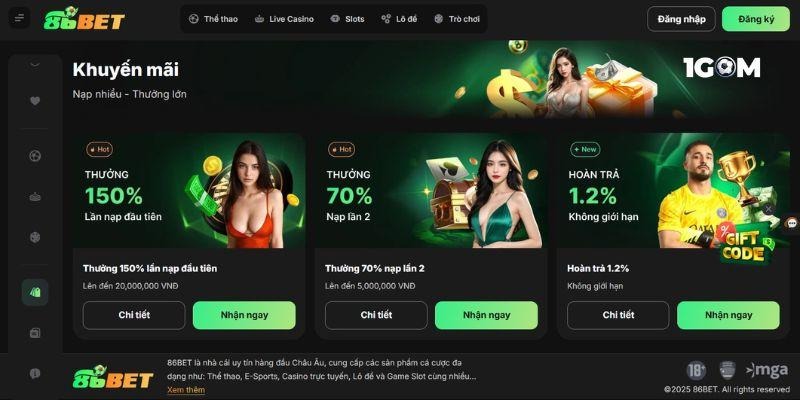Screen dimensions: 800x400
Task: Open the hamburger menu icon
Action: coord(19,18)
